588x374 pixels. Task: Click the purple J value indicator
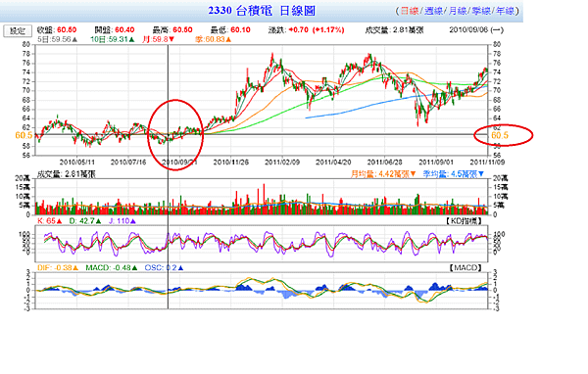pyautogui.click(x=122, y=221)
